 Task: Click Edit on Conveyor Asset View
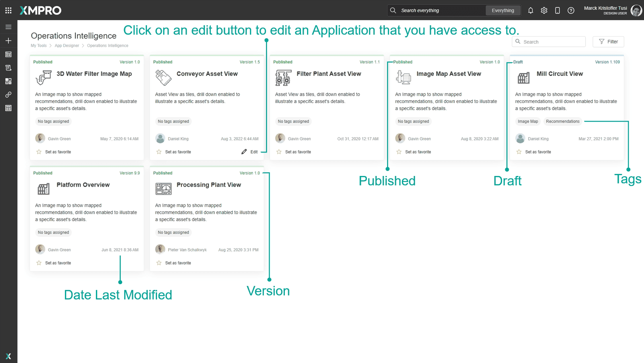250,152
